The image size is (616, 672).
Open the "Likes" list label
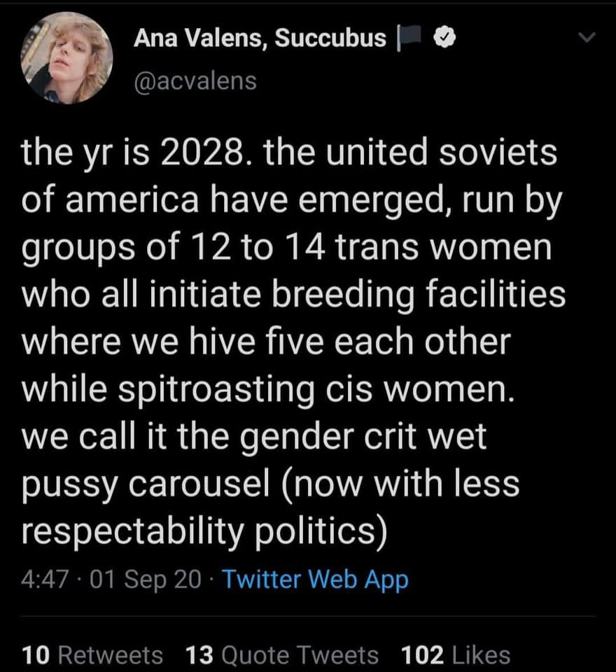[481, 655]
